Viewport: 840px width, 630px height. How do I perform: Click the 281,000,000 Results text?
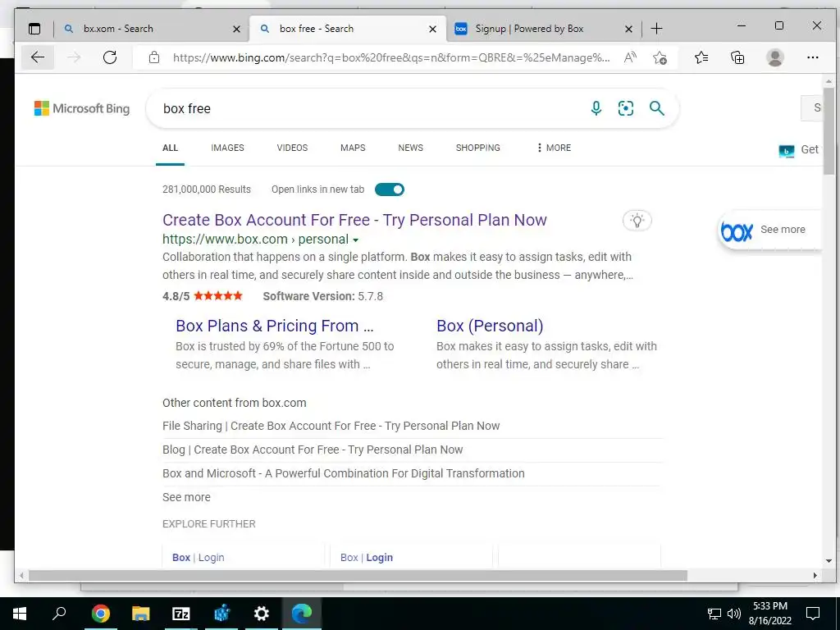pos(206,189)
